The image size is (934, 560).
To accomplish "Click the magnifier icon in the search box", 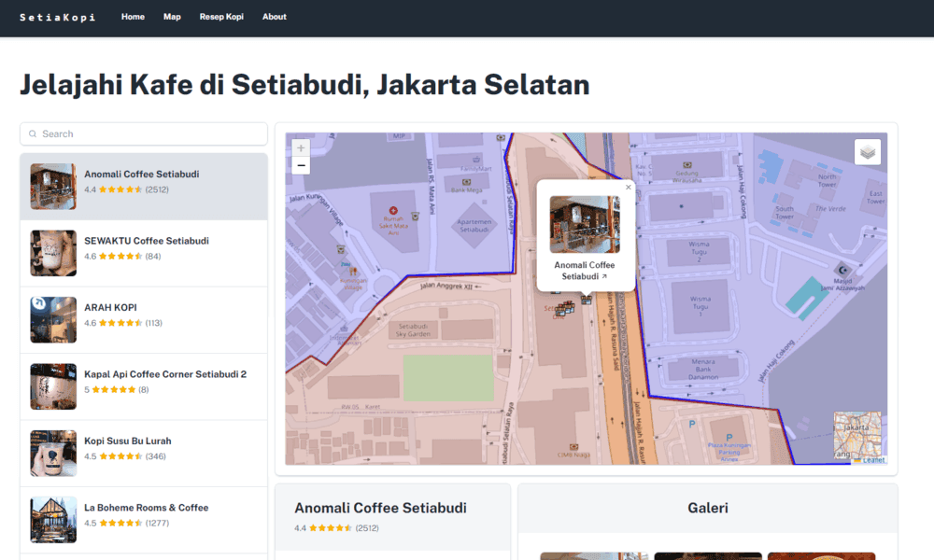I will (33, 133).
